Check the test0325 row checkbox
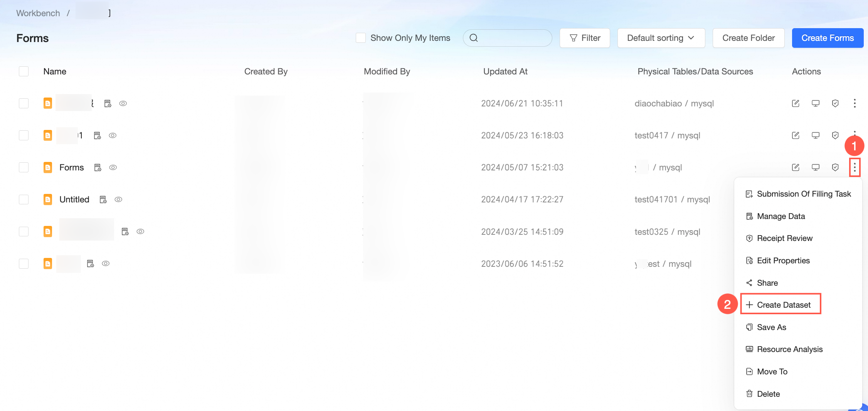Screen dimensions: 868x411 pyautogui.click(x=24, y=231)
